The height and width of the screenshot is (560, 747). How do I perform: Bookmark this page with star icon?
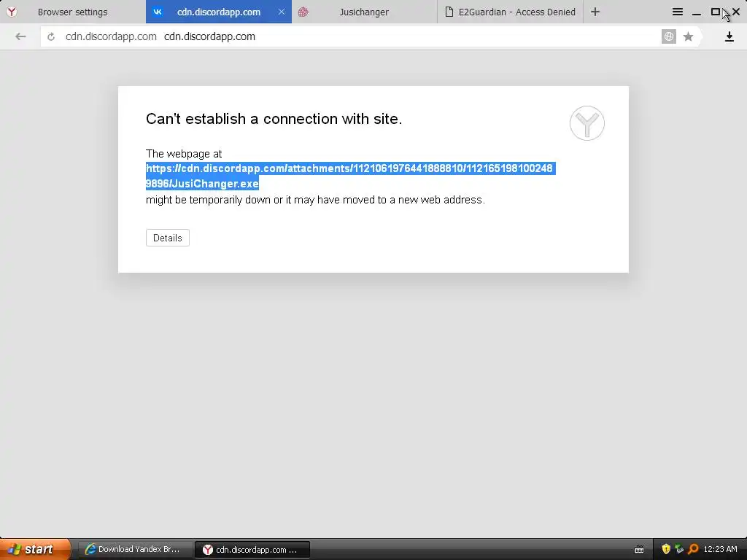[688, 36]
